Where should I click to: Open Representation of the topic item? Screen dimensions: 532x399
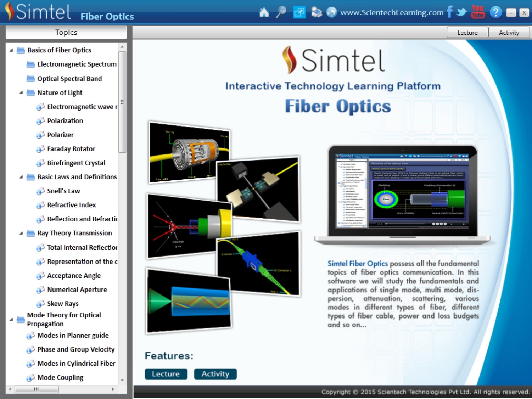pyautogui.click(x=82, y=262)
